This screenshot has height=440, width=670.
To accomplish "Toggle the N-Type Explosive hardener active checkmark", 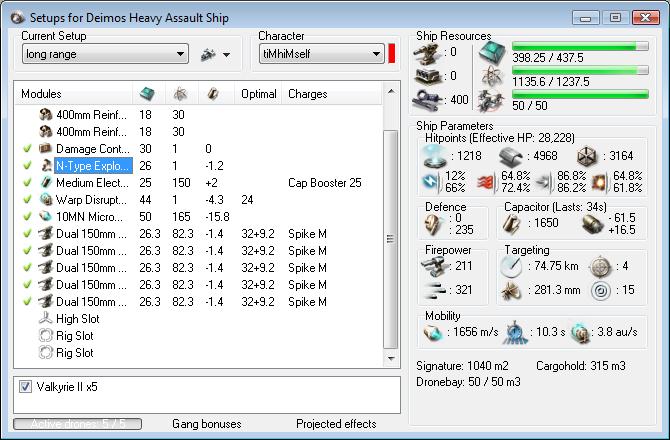I will pos(27,165).
